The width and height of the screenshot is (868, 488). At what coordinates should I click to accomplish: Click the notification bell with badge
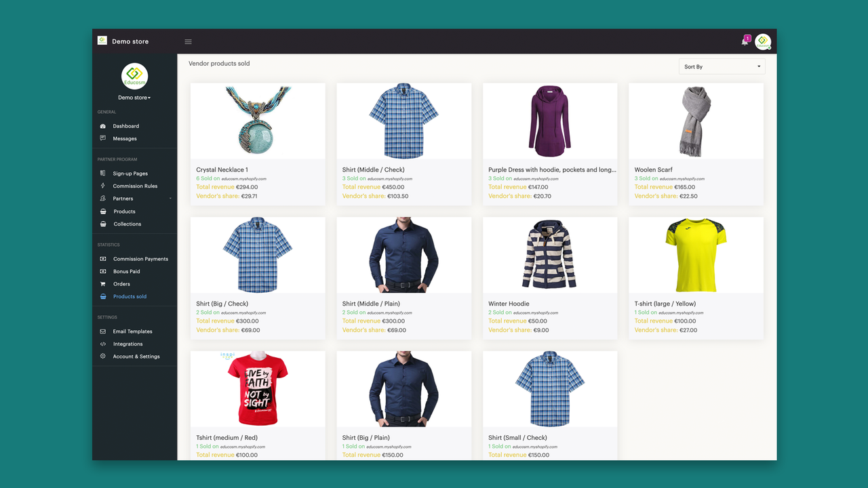click(x=745, y=41)
